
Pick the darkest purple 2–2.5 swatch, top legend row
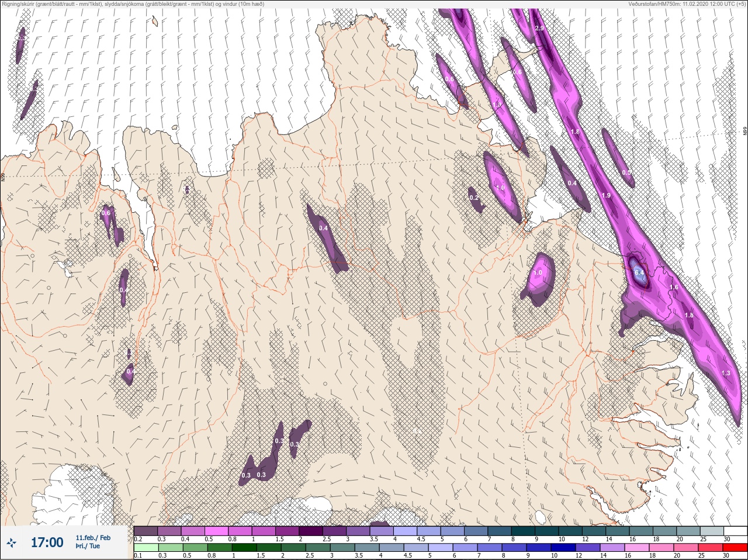coord(311,531)
